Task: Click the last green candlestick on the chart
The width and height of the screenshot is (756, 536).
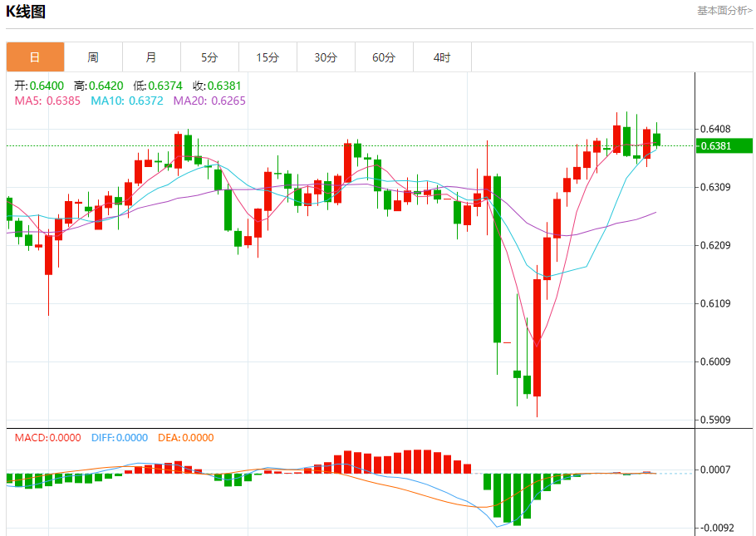Action: point(656,140)
